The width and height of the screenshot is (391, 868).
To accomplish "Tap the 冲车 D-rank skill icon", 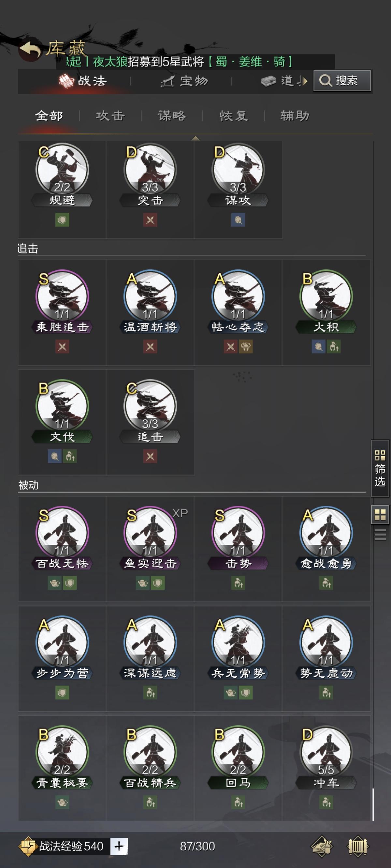I will (326, 752).
